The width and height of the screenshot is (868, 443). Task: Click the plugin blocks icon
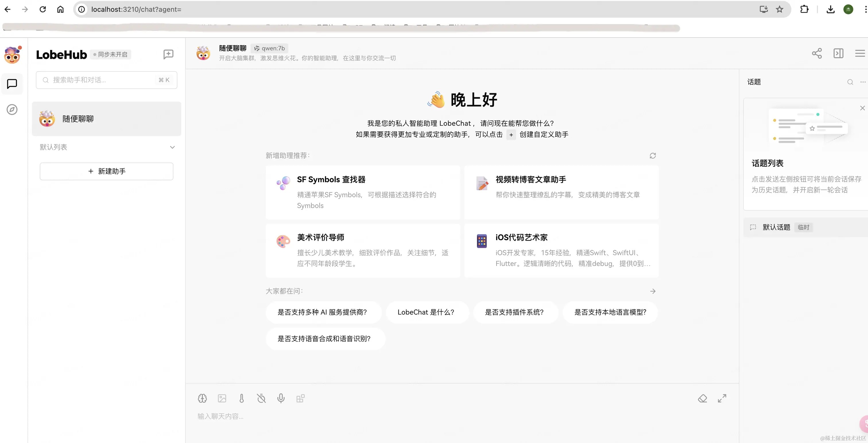[x=300, y=398]
